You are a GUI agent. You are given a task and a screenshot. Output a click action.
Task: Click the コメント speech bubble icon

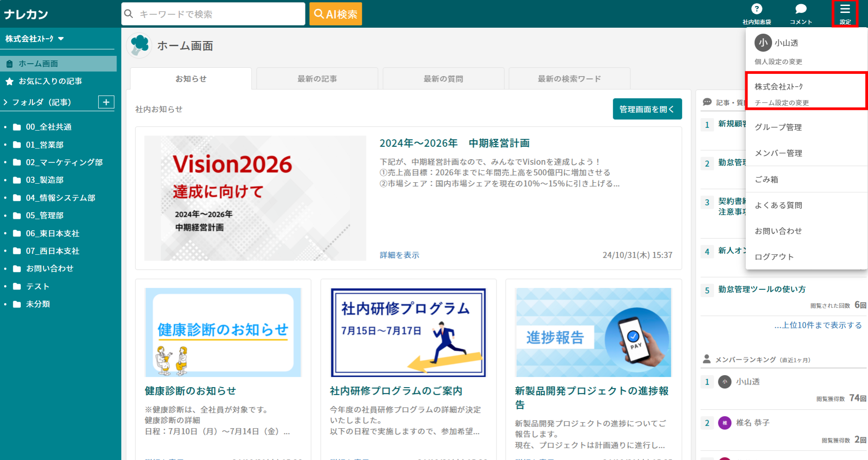pyautogui.click(x=801, y=9)
